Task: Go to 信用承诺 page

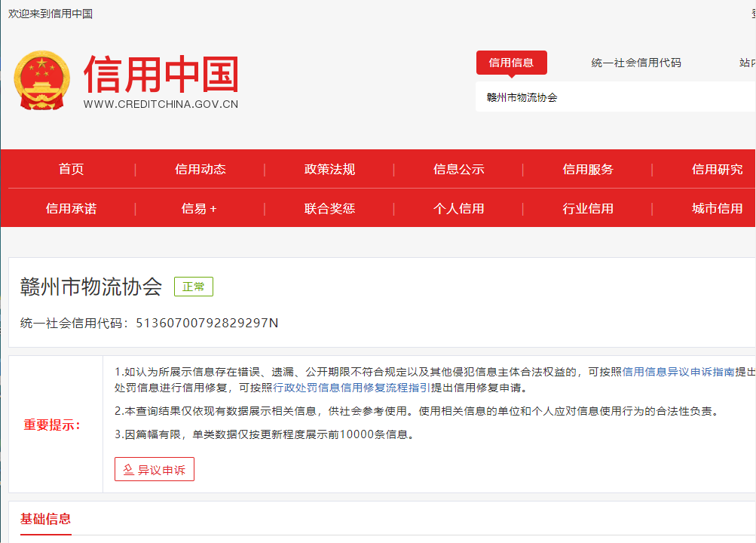Action: tap(71, 208)
